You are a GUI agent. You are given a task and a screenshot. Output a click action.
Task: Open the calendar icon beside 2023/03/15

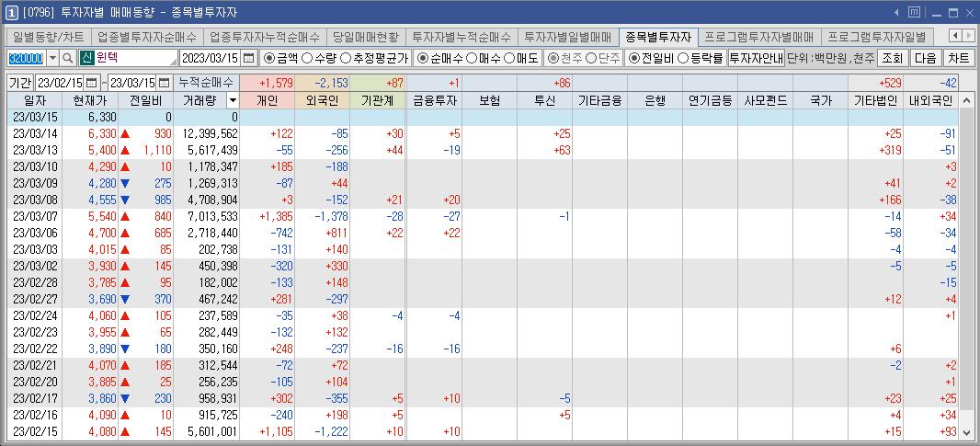[x=249, y=58]
